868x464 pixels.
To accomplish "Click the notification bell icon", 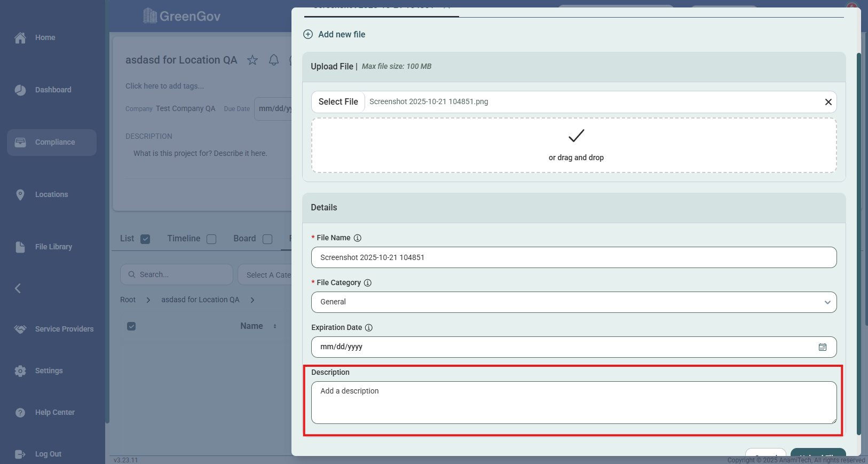I will pos(274,60).
